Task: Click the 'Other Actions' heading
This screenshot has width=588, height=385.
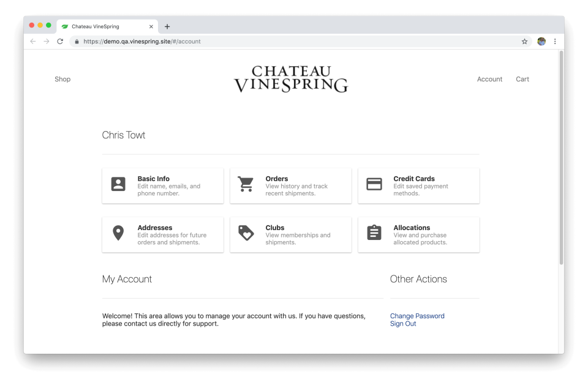Action: [418, 279]
